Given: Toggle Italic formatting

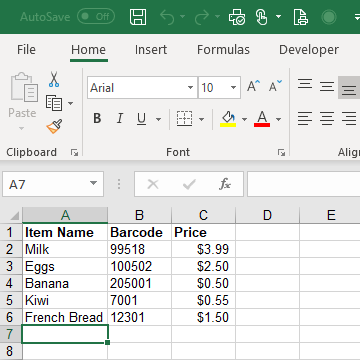Looking at the screenshot, I should tap(119, 118).
